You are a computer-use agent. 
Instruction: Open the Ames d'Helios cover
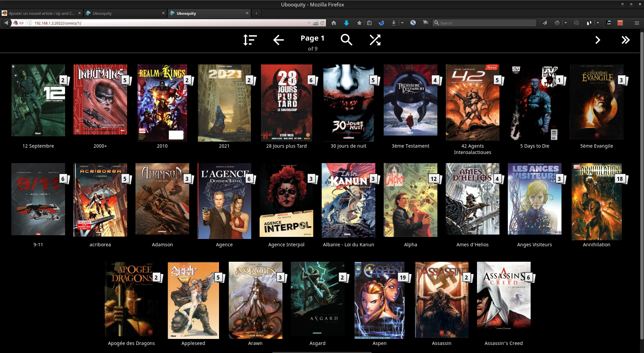pos(473,199)
